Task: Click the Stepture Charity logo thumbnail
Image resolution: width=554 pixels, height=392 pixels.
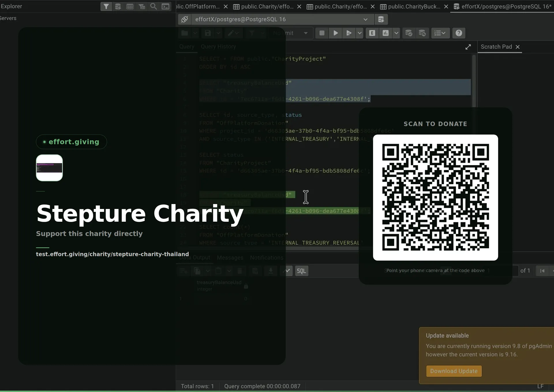Action: click(49, 168)
